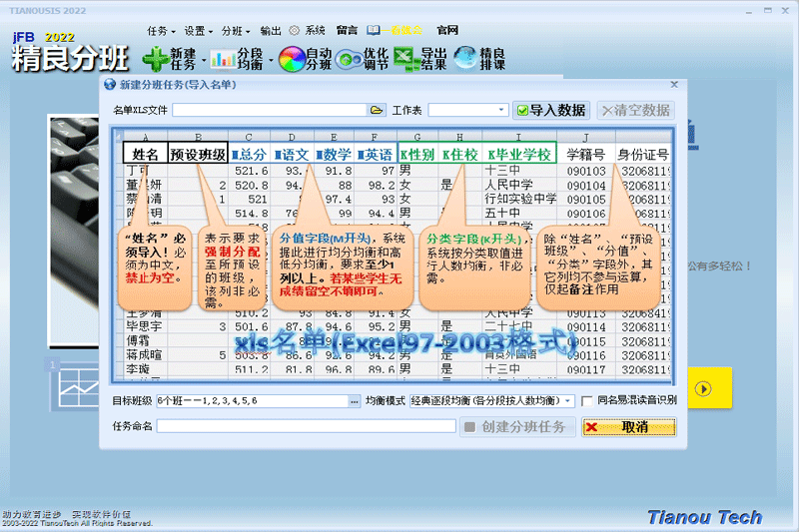This screenshot has width=799, height=532.
Task: Click the 性别 column header
Action: (x=417, y=155)
